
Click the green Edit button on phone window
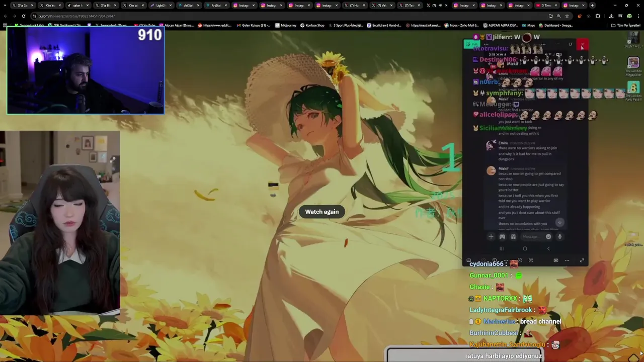pos(471,45)
